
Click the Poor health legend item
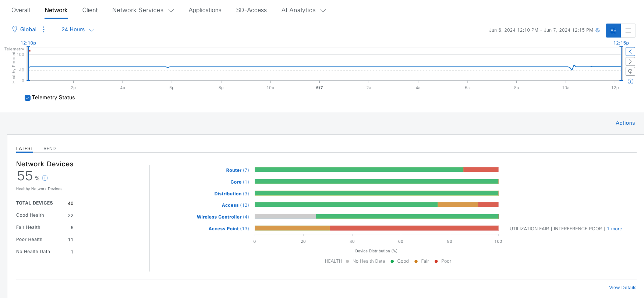coord(446,261)
